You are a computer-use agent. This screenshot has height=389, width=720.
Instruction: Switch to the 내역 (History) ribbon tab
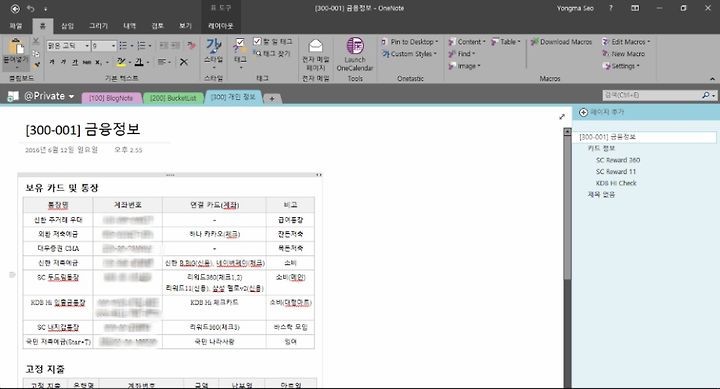coord(129,26)
